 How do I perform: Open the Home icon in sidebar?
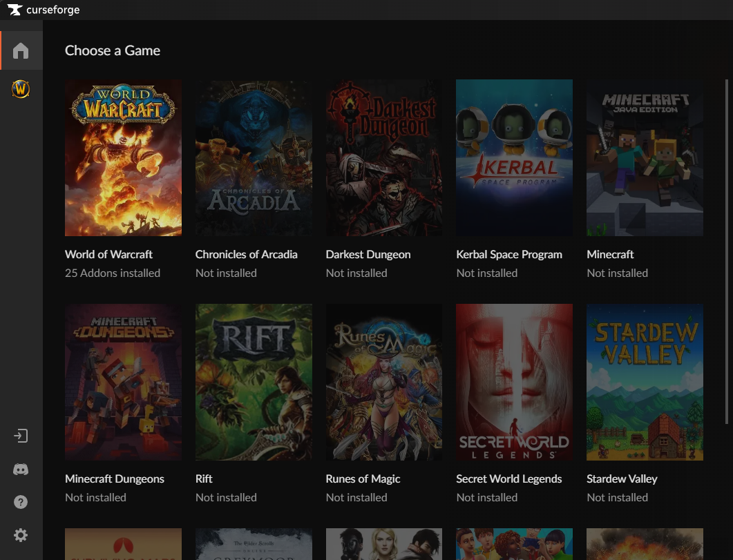21,50
